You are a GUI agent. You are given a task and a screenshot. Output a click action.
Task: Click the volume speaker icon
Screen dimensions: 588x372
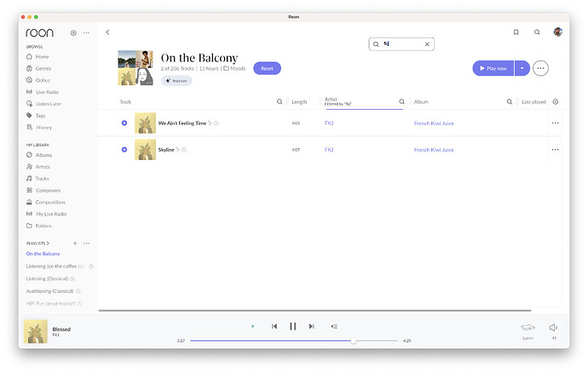(x=553, y=327)
